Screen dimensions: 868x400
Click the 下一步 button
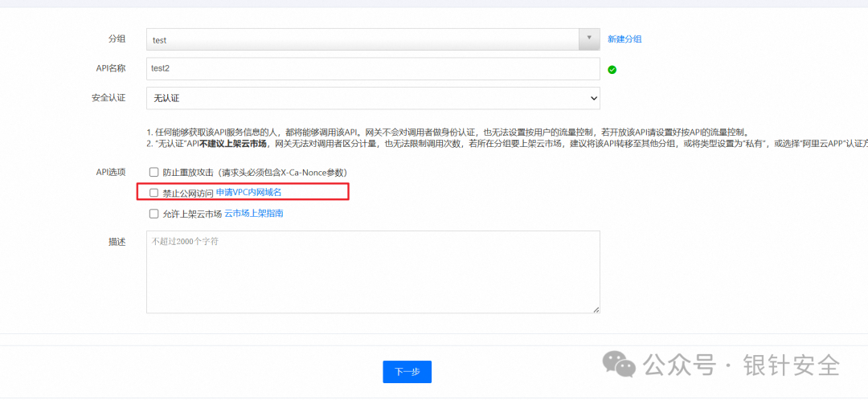point(407,372)
